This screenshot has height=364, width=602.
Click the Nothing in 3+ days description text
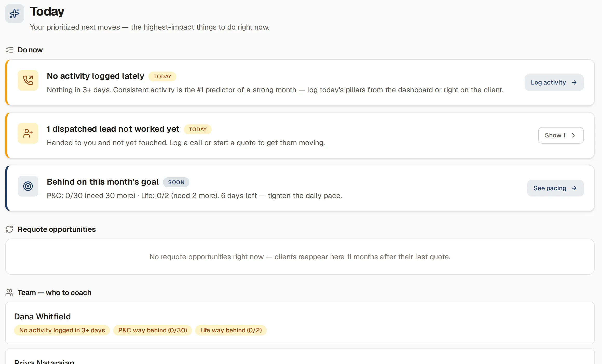pos(275,90)
